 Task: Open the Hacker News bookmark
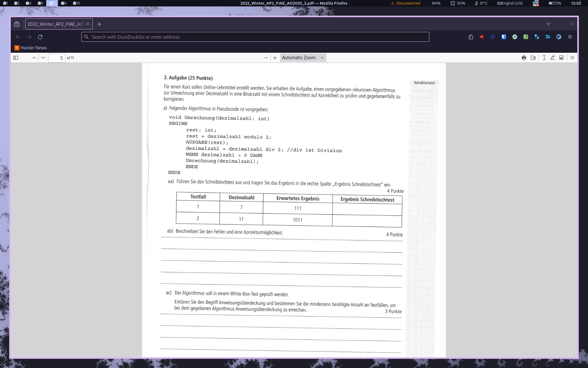pyautogui.click(x=31, y=48)
